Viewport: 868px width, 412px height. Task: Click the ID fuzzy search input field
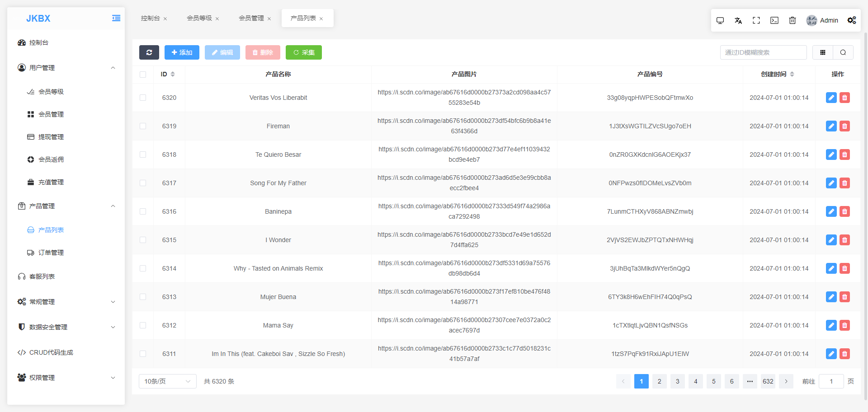763,52
